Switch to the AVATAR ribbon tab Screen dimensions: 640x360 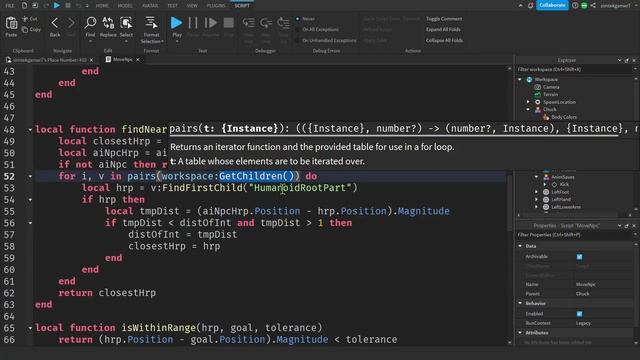150,5
